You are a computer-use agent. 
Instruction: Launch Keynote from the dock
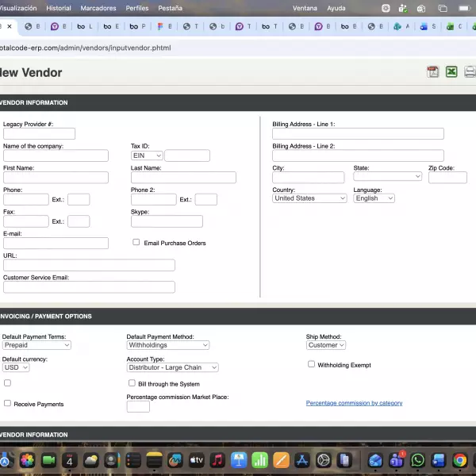(239, 460)
